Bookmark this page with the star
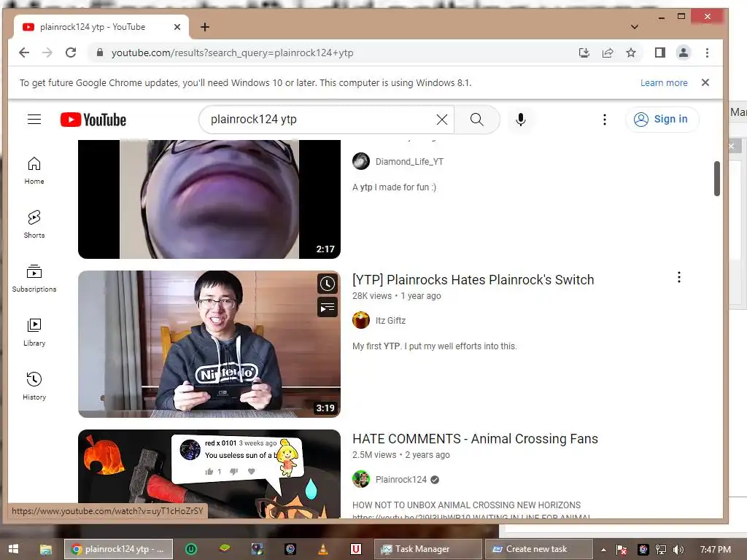 (x=631, y=52)
